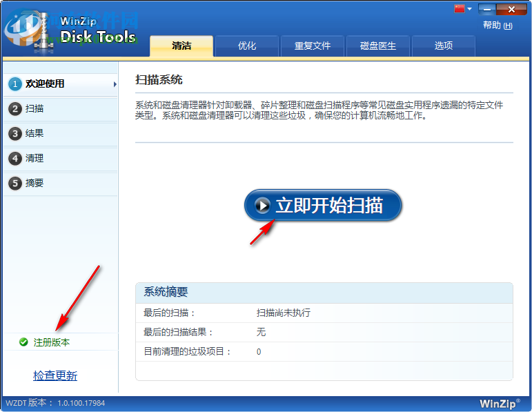Minimize the Disk Tools window
This screenshot has height=412, width=532.
click(x=487, y=10)
